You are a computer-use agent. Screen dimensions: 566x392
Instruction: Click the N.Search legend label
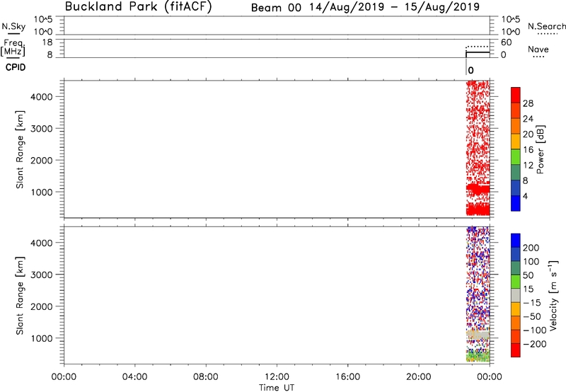click(547, 26)
